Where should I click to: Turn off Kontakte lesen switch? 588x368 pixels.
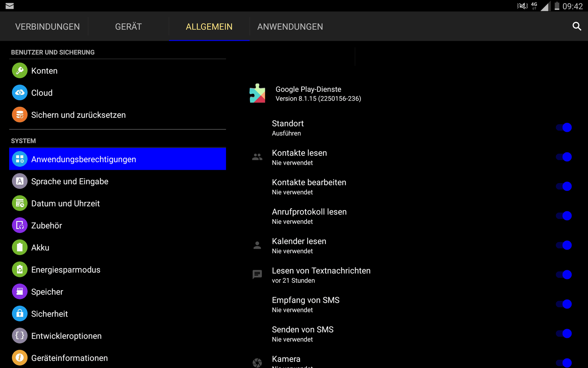[x=564, y=157]
